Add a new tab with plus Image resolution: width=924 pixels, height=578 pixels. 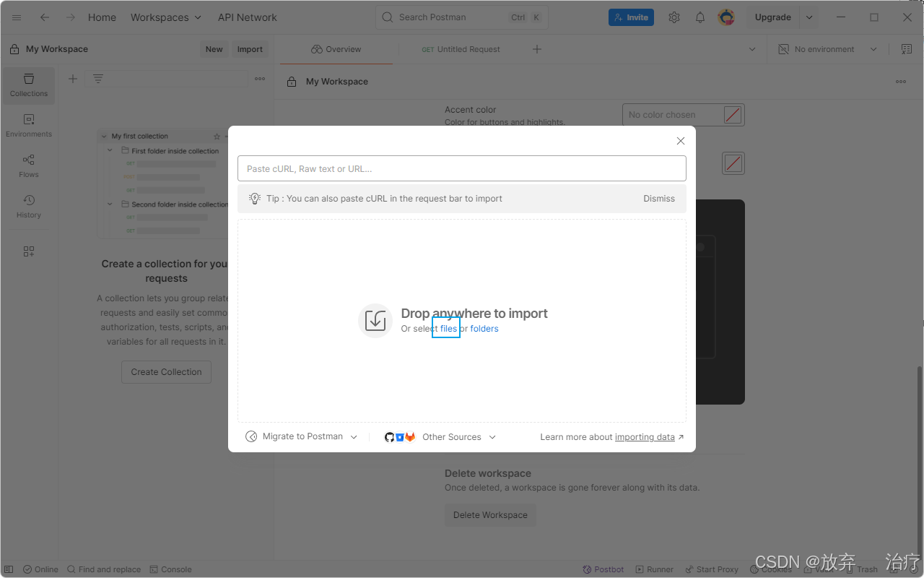537,49
